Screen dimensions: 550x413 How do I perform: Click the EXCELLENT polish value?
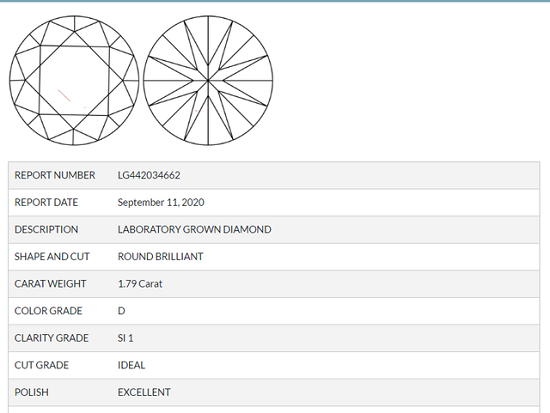click(144, 392)
